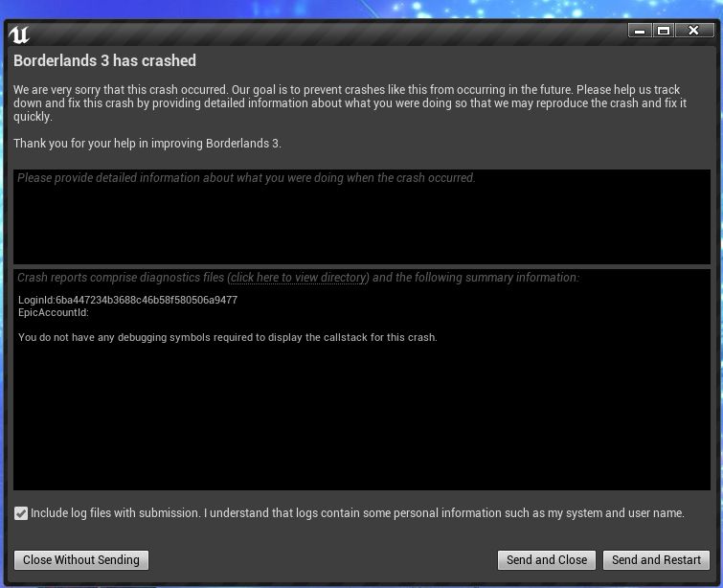Uncheck Include log files with submission
The height and width of the screenshot is (588, 723).
[21, 513]
